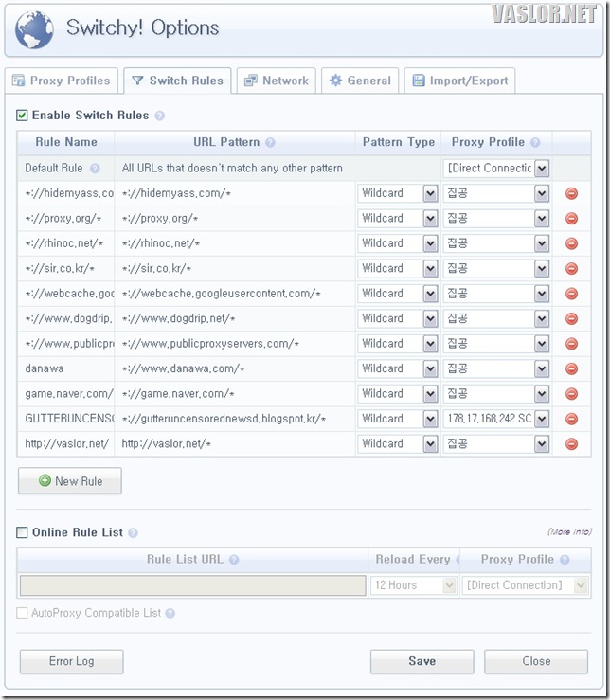Open Proxy Profile dropdown for gutteruncensorednewsd rule
The width and height of the screenshot is (610, 700).
(542, 418)
